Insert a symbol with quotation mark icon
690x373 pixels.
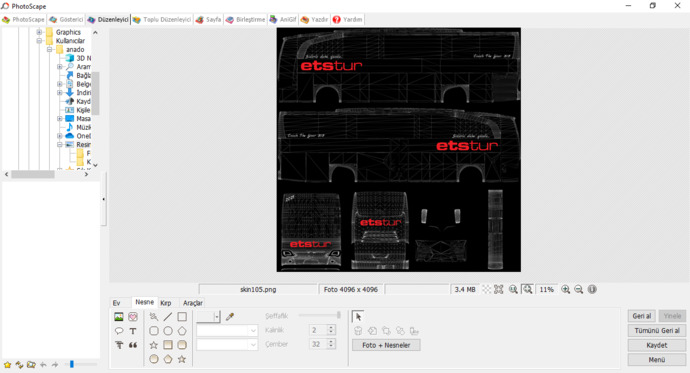tap(133, 345)
